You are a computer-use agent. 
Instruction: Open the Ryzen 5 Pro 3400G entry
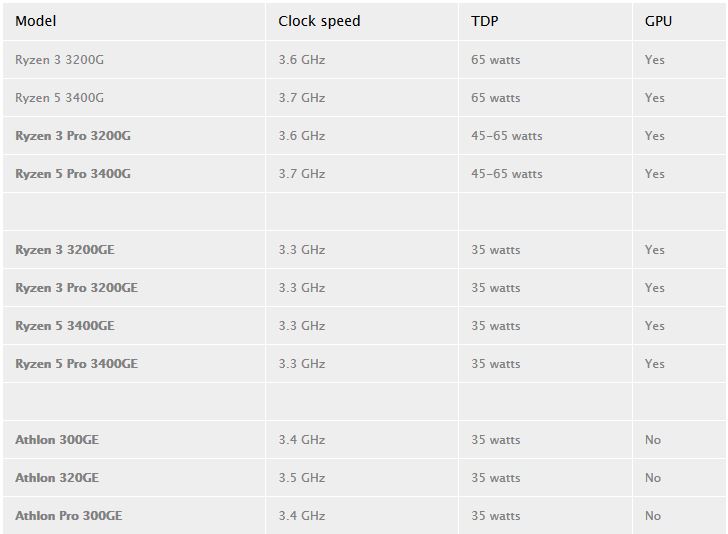tap(73, 174)
